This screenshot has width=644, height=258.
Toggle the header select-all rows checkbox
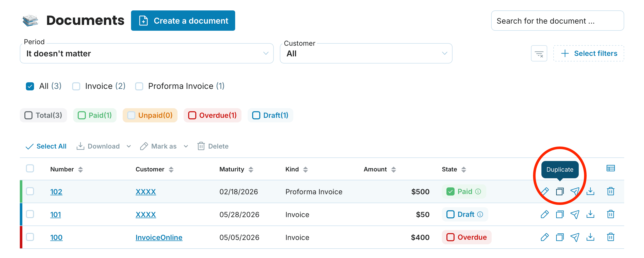(x=30, y=168)
